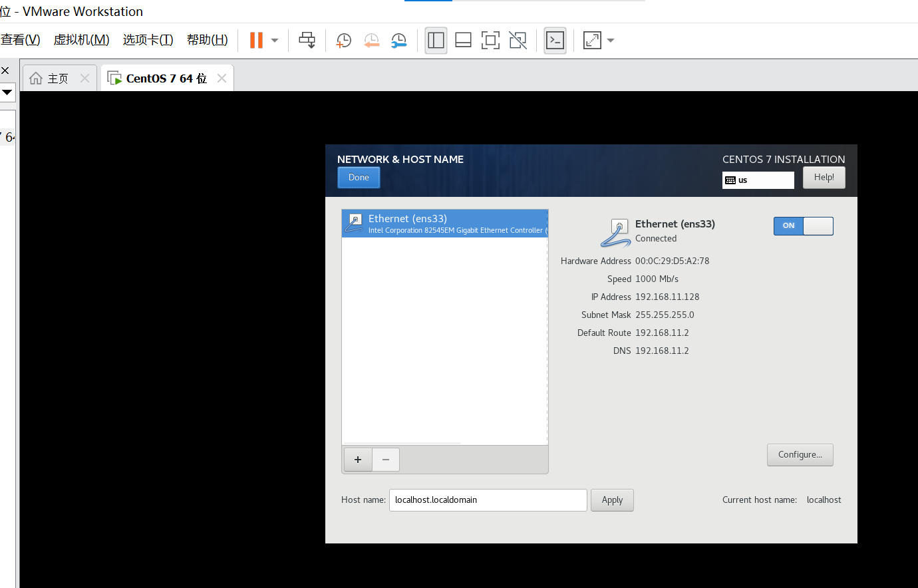Apply the host name
Image resolution: width=918 pixels, height=588 pixels.
pyautogui.click(x=612, y=500)
